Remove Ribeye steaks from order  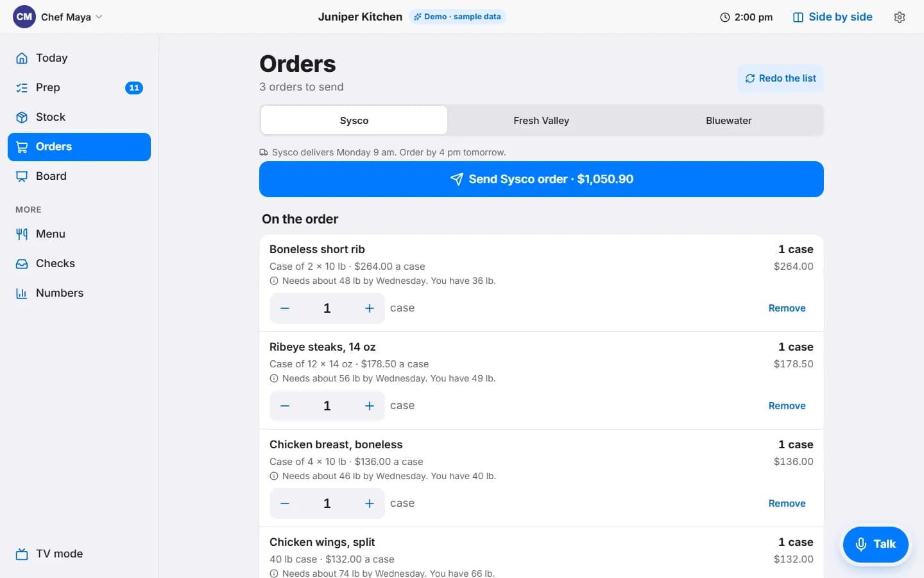(x=787, y=406)
